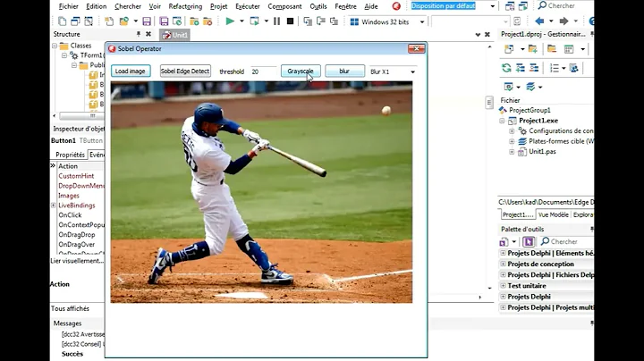Click the Sobel Edge Detect button

(185, 71)
